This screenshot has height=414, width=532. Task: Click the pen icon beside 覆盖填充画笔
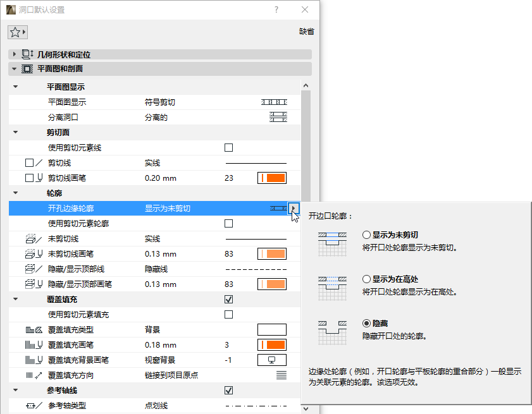pos(34,345)
